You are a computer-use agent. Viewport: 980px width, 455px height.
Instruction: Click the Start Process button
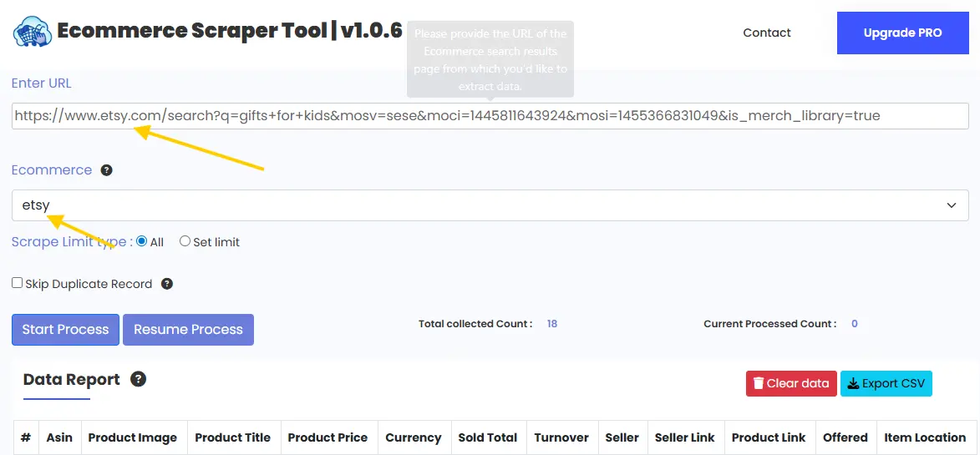click(x=66, y=330)
